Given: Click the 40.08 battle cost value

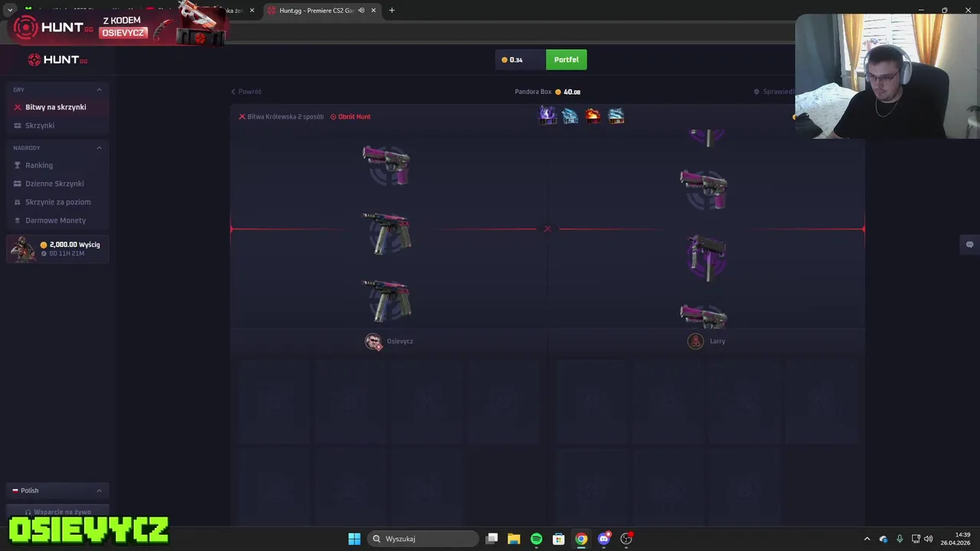Looking at the screenshot, I should point(572,92).
